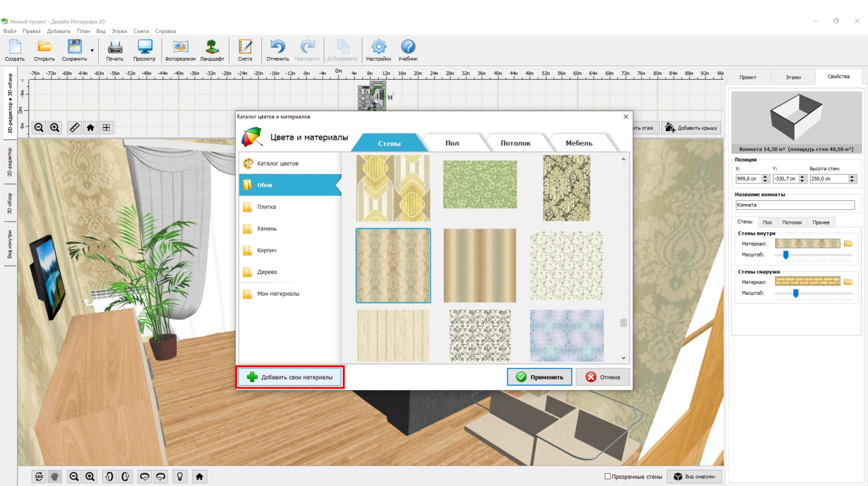Select the green floral wallpaper thumbnail

click(480, 184)
